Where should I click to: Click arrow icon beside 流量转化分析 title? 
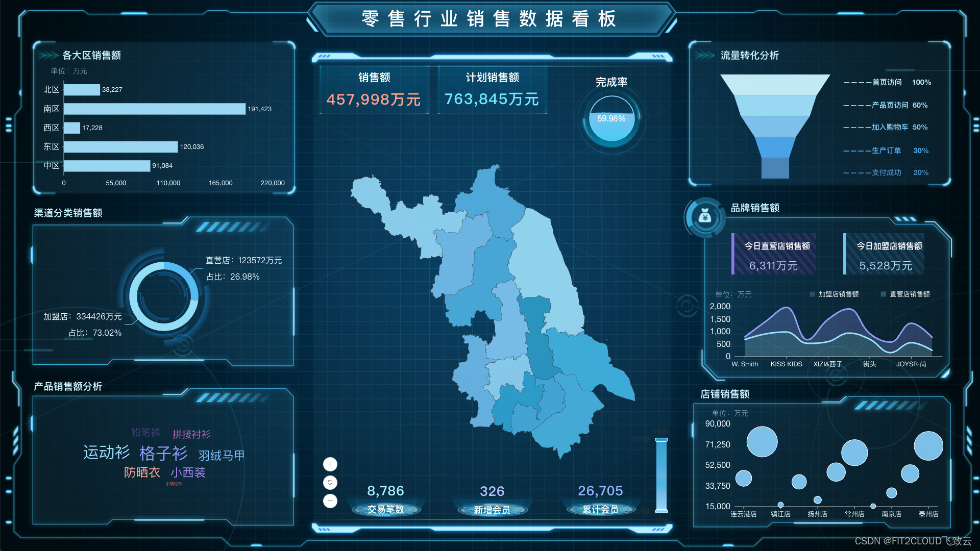click(705, 55)
